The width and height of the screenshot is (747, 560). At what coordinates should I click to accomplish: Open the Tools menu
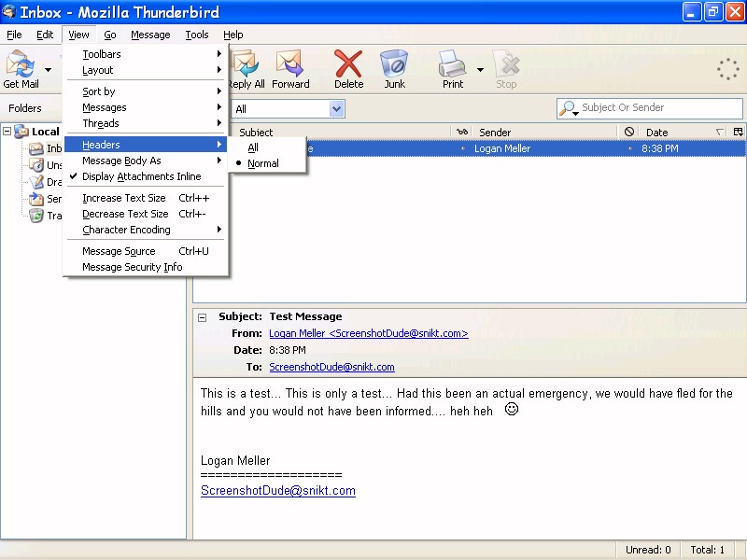tap(197, 35)
